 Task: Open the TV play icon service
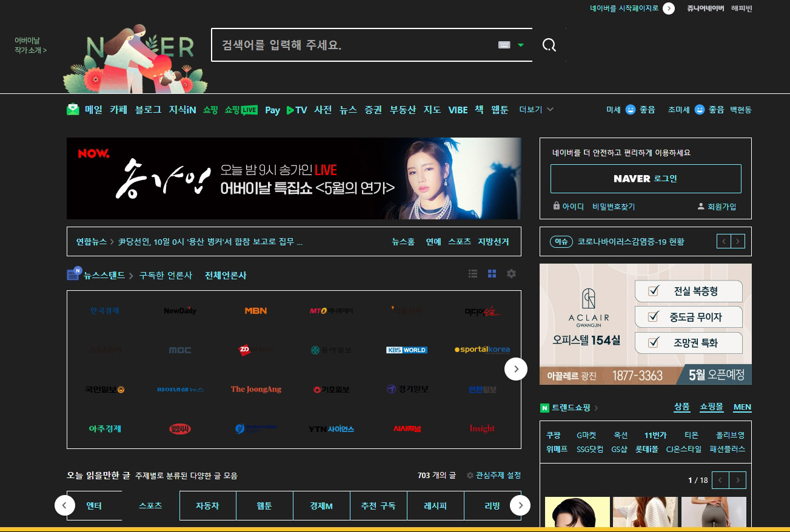coord(297,110)
